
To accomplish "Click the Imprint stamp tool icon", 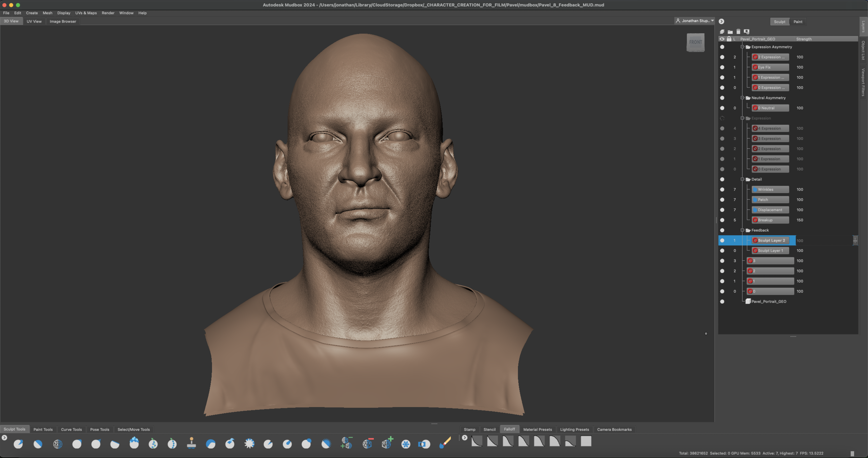I will pyautogui.click(x=191, y=443).
